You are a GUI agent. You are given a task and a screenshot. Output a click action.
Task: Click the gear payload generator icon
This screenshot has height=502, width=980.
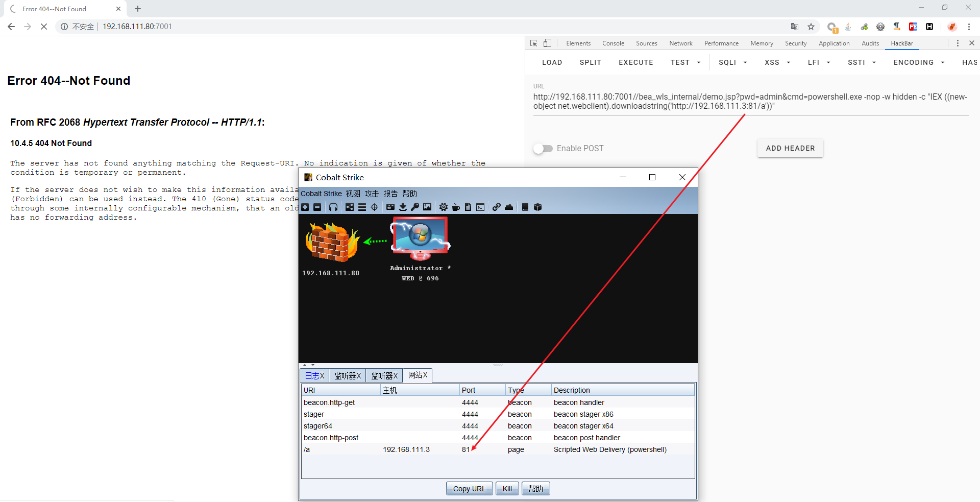click(444, 207)
